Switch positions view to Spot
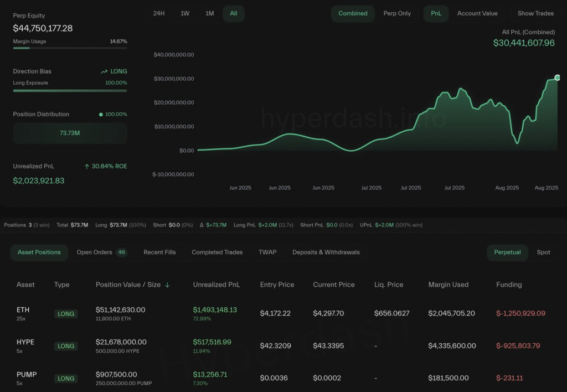567x392 pixels. [x=543, y=252]
